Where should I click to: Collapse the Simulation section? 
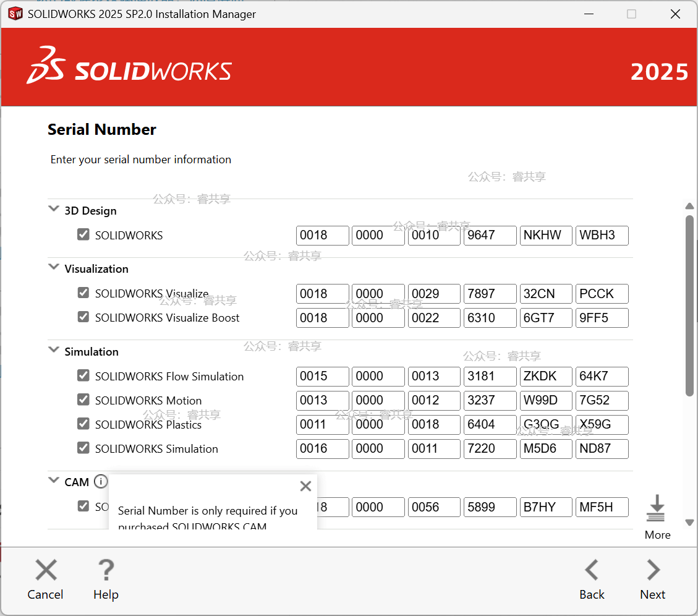click(x=53, y=349)
